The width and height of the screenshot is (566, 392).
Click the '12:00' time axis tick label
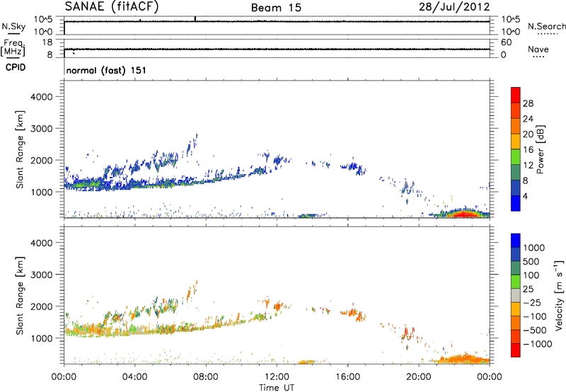tap(277, 377)
